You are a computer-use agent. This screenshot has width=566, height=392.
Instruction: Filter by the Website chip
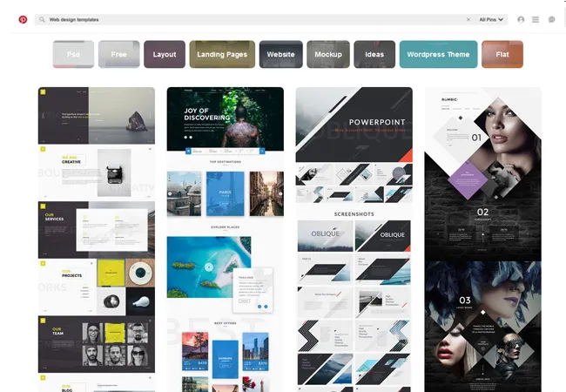point(280,54)
